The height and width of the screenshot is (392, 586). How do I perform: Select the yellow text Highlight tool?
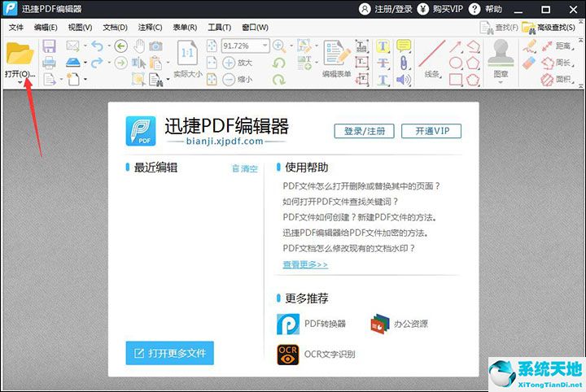[383, 46]
